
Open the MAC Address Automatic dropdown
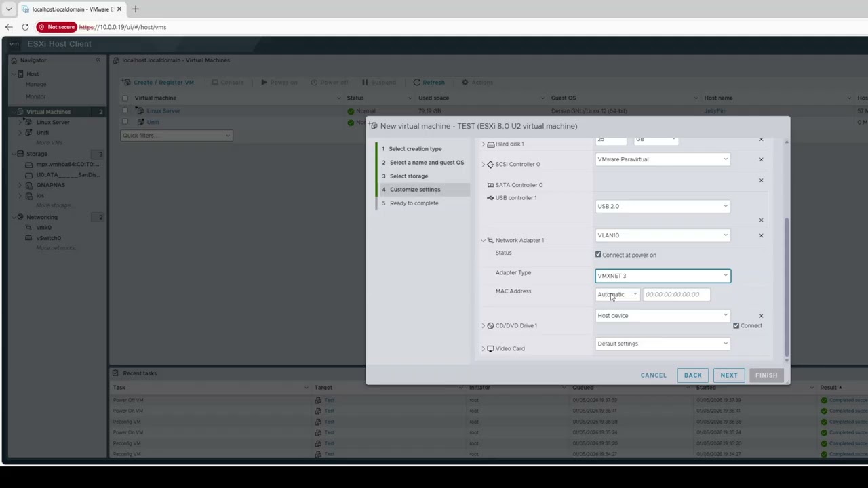point(617,294)
